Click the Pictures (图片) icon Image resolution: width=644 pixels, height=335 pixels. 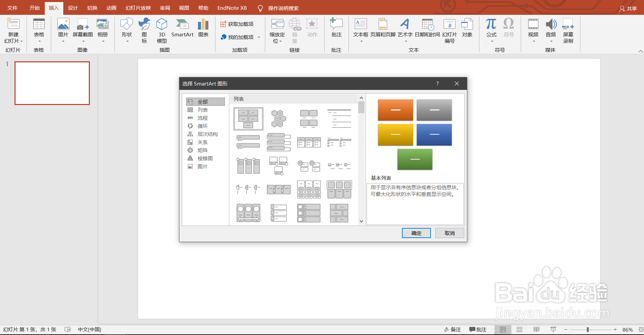click(x=63, y=24)
